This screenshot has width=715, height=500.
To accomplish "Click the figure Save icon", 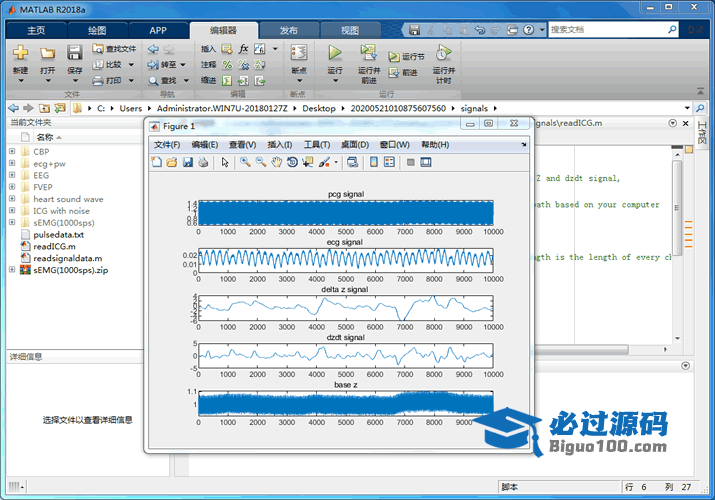I will pos(187,162).
